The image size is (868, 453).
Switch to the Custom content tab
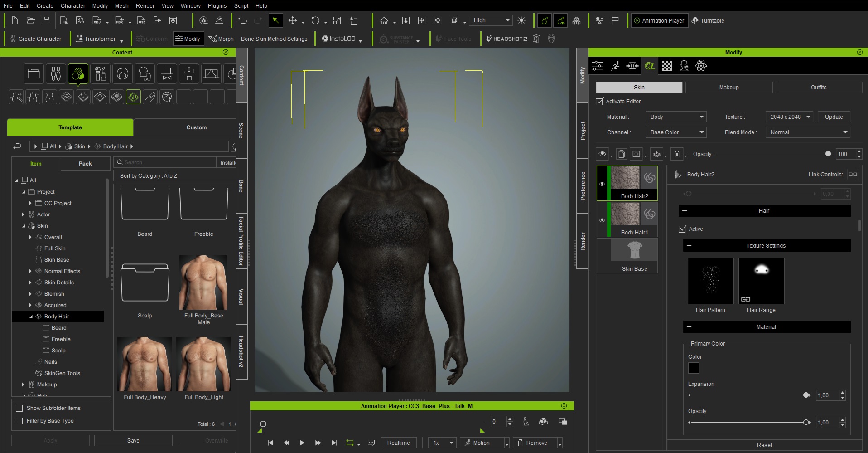196,127
